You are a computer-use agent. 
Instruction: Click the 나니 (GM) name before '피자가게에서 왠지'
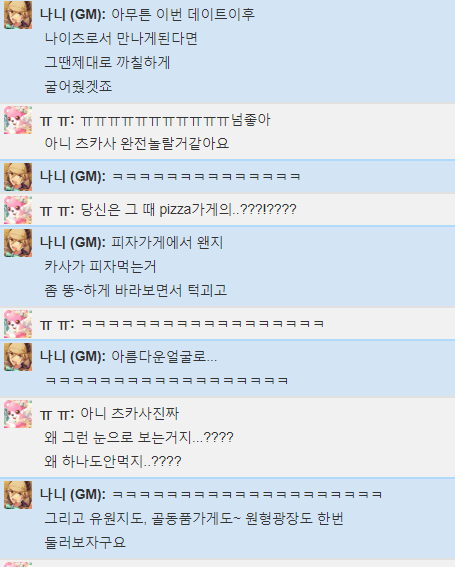click(73, 243)
